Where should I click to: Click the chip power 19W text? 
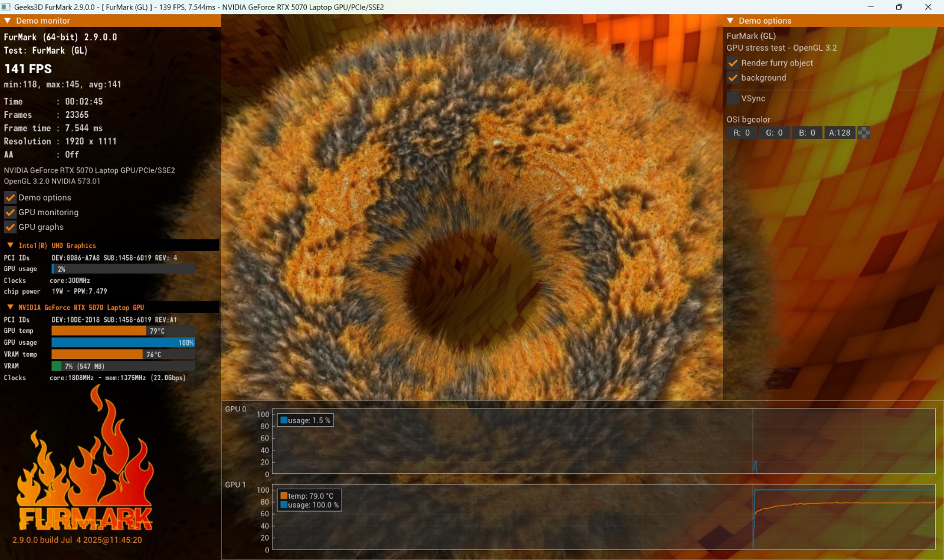79,291
